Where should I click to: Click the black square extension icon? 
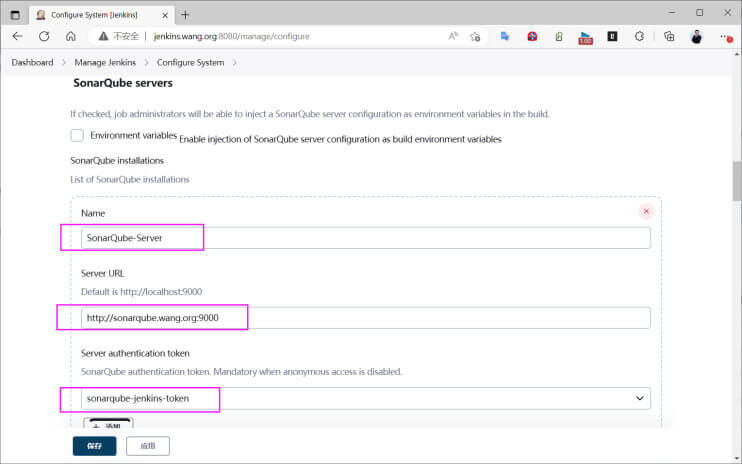[612, 36]
